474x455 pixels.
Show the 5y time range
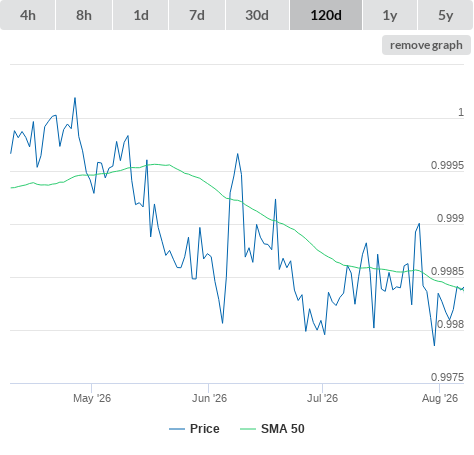coord(445,15)
